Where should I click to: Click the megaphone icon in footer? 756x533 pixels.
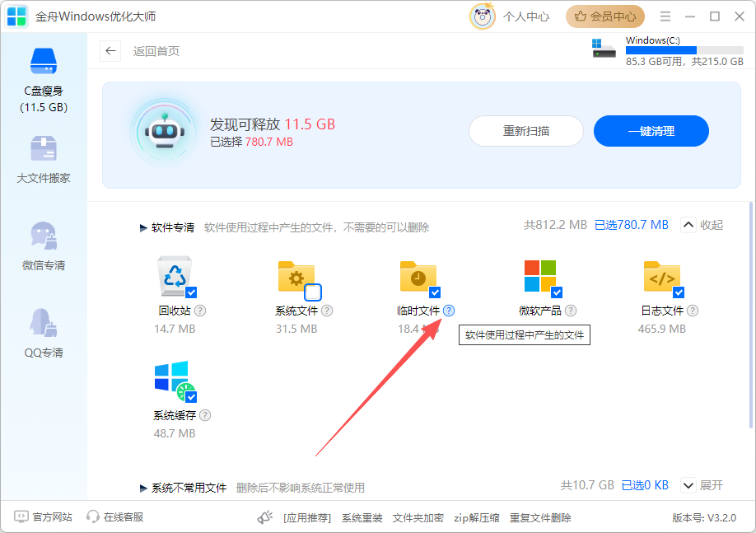[x=264, y=517]
